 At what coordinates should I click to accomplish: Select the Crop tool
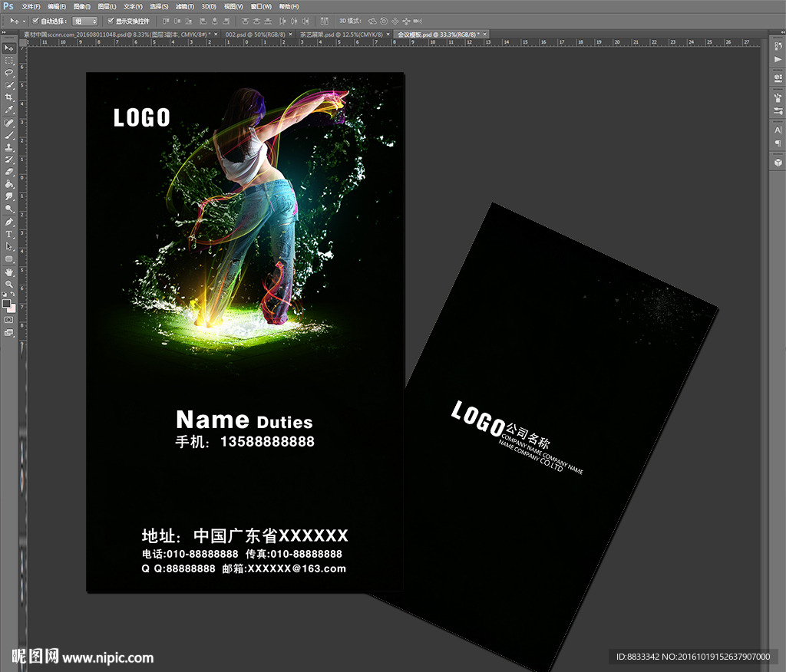coord(9,97)
